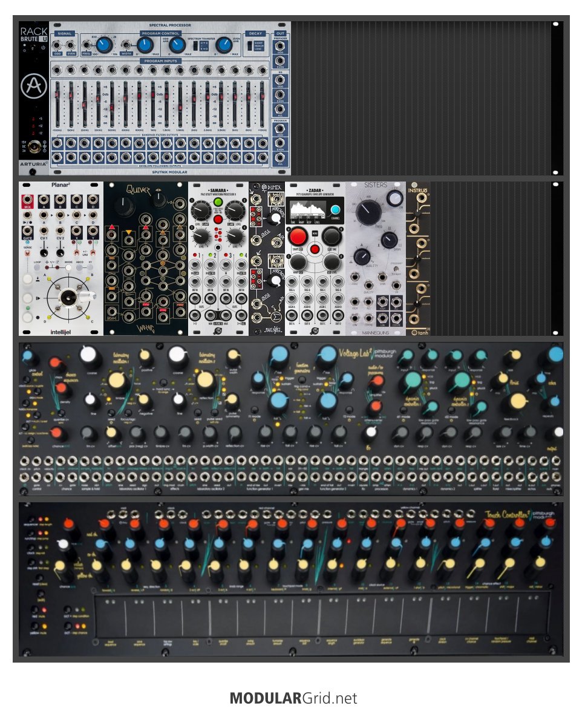588x711 pixels.
Task: Click the EVEN AMP blue knob
Action: pyautogui.click(x=224, y=45)
